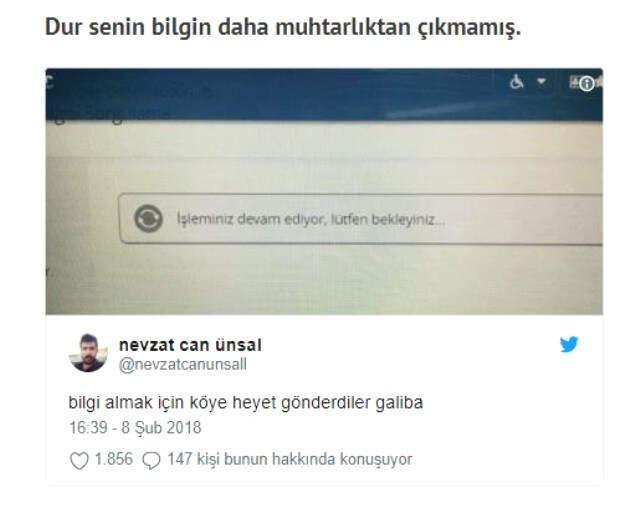This screenshot has width=640, height=506.
Task: Open the Twitter bird logo link
Action: 569,344
